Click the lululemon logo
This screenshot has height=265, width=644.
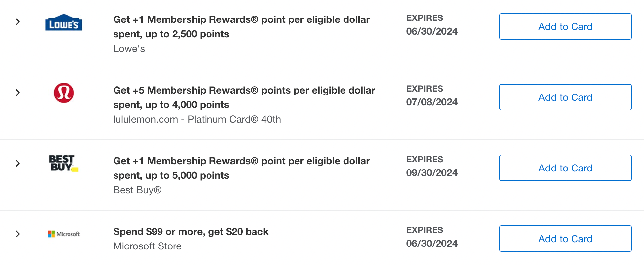click(64, 93)
